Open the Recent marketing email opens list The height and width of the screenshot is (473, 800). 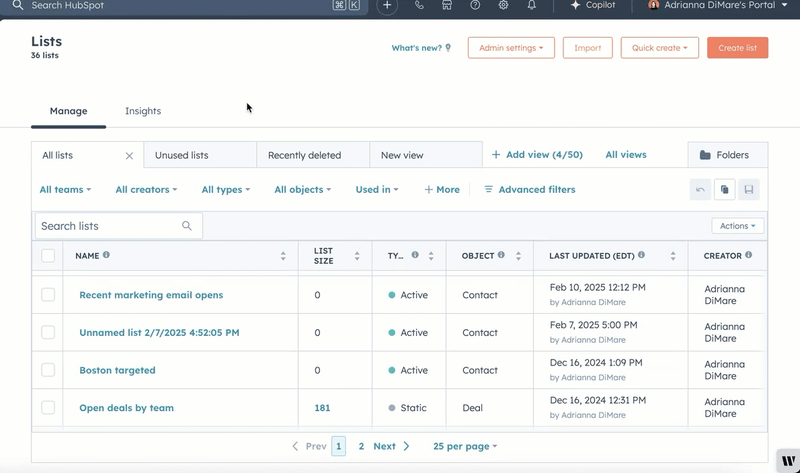click(x=151, y=295)
